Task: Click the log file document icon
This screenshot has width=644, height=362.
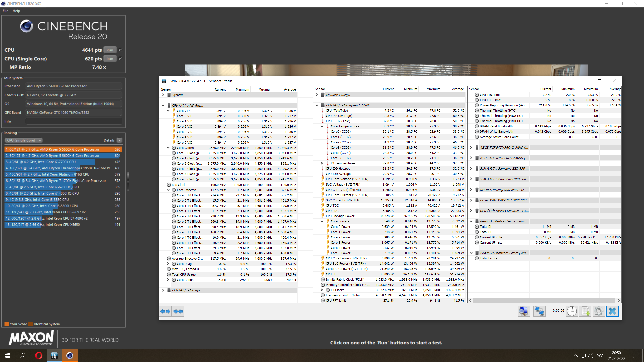Action: tap(585, 311)
